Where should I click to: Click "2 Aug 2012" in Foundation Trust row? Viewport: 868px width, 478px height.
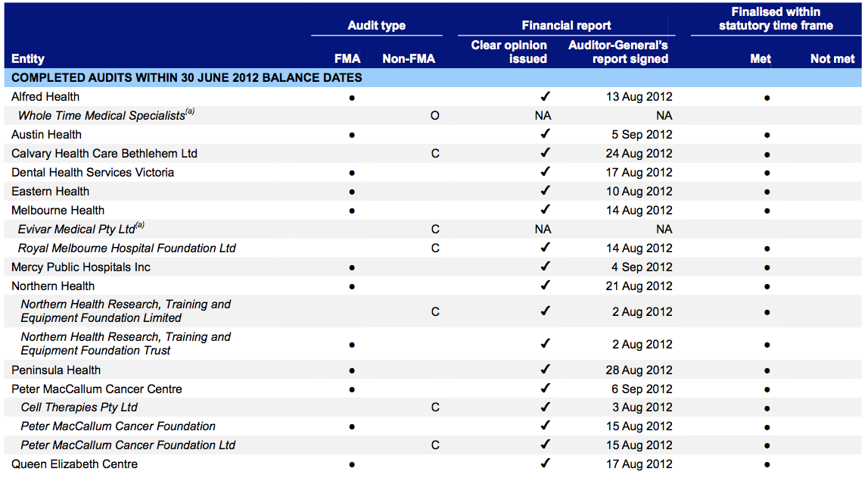pyautogui.click(x=642, y=344)
